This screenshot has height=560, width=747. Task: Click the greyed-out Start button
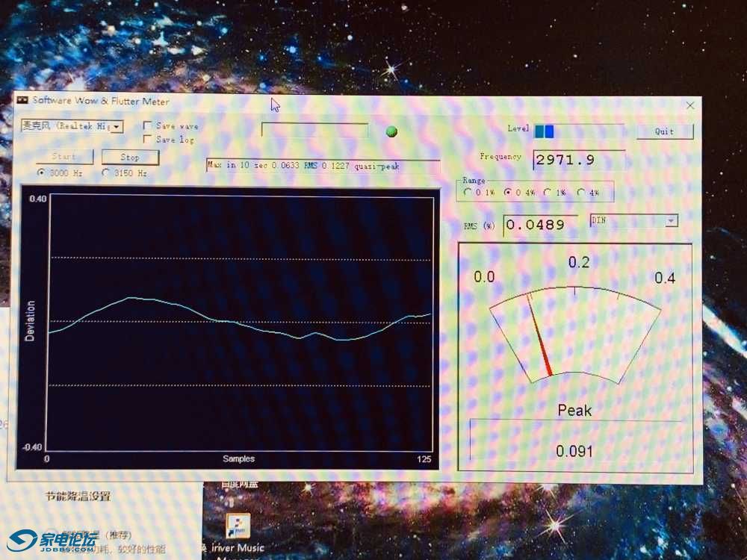pyautogui.click(x=64, y=157)
